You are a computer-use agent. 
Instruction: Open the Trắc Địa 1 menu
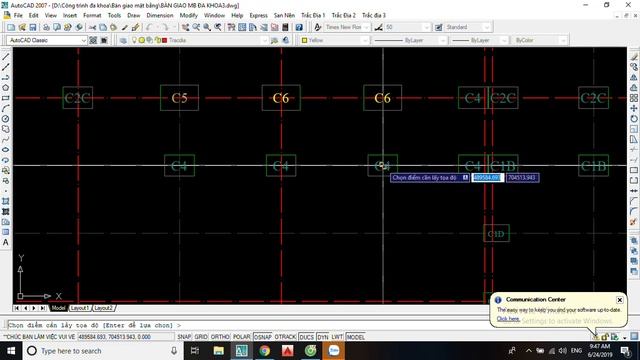pyautogui.click(x=313, y=16)
